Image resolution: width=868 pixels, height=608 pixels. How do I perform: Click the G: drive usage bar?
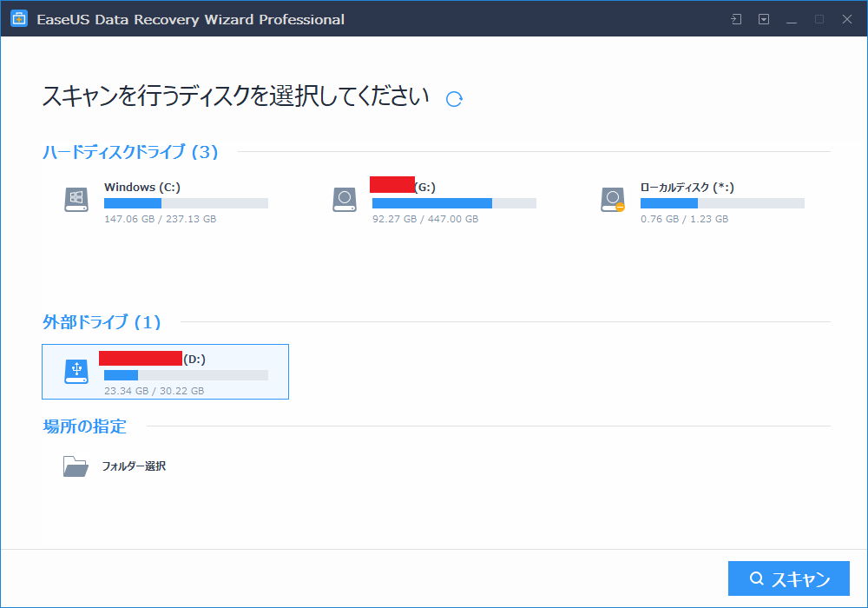pyautogui.click(x=454, y=203)
